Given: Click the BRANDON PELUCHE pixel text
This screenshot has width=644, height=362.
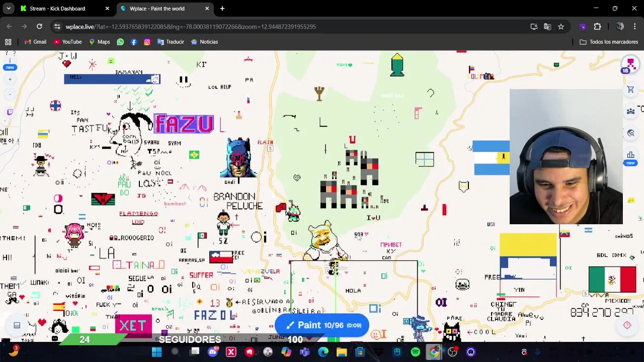Looking at the screenshot, I should point(238,201).
